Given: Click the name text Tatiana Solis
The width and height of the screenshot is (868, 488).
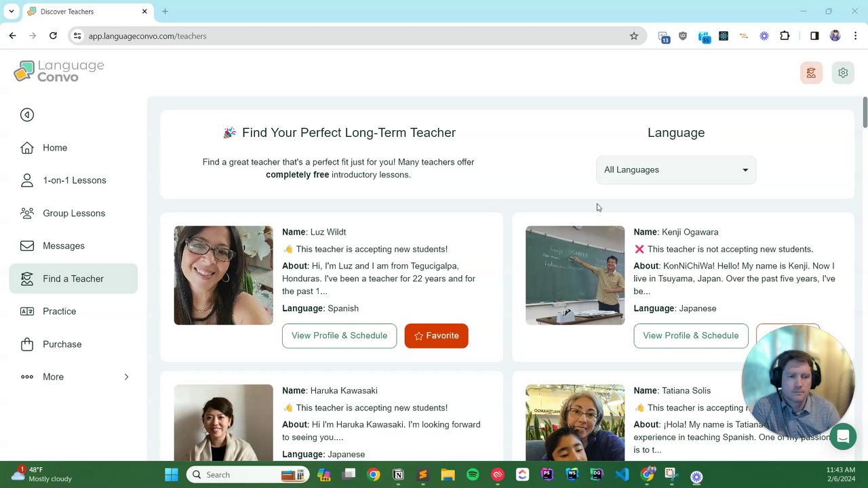Looking at the screenshot, I should coord(686,390).
